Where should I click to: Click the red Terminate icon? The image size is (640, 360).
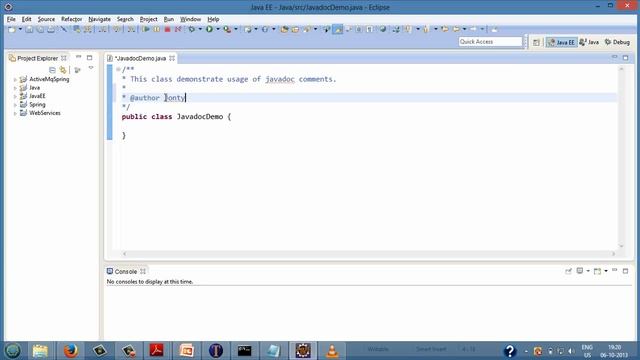point(167,29)
